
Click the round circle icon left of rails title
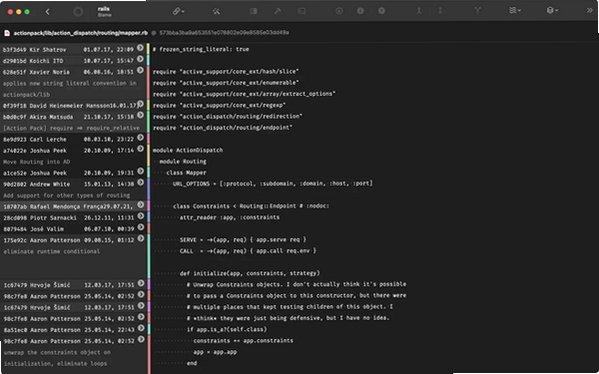pos(78,12)
